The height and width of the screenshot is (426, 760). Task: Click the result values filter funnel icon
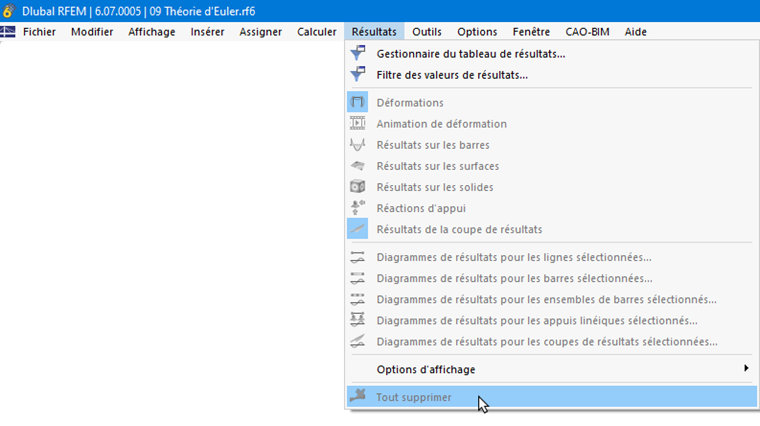tap(358, 75)
